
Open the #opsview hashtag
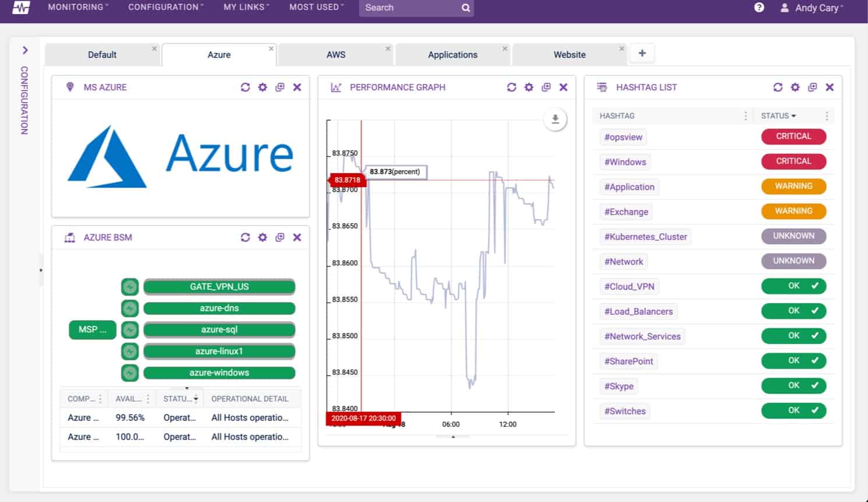click(x=623, y=137)
